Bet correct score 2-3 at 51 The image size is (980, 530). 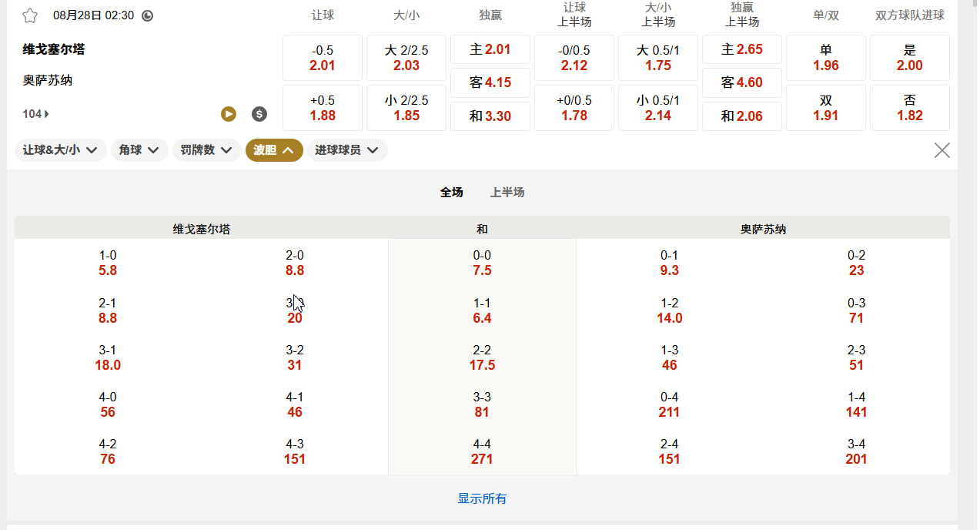click(x=857, y=357)
